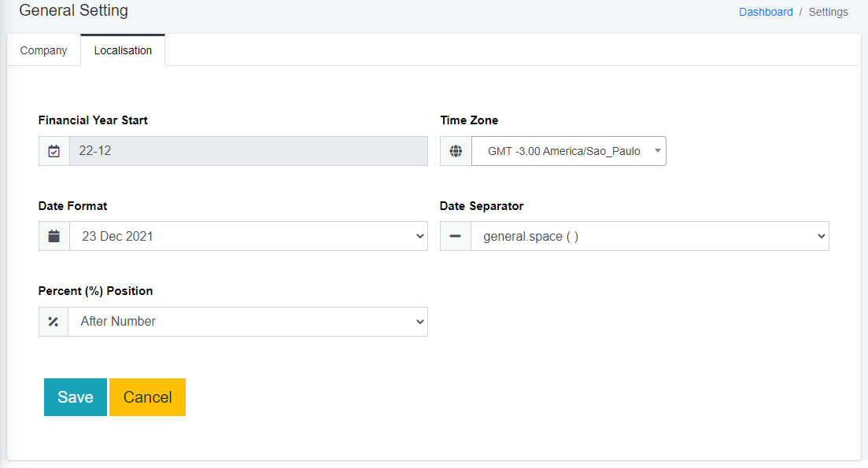The height and width of the screenshot is (468, 868).
Task: Expand the Date Format dropdown showing 23 Dec 2021
Action: [248, 236]
